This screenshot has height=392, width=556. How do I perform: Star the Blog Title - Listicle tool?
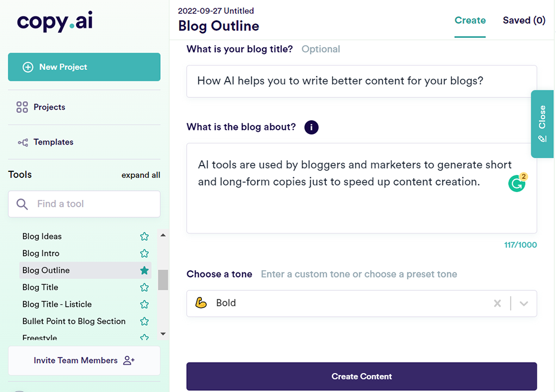pos(145,305)
